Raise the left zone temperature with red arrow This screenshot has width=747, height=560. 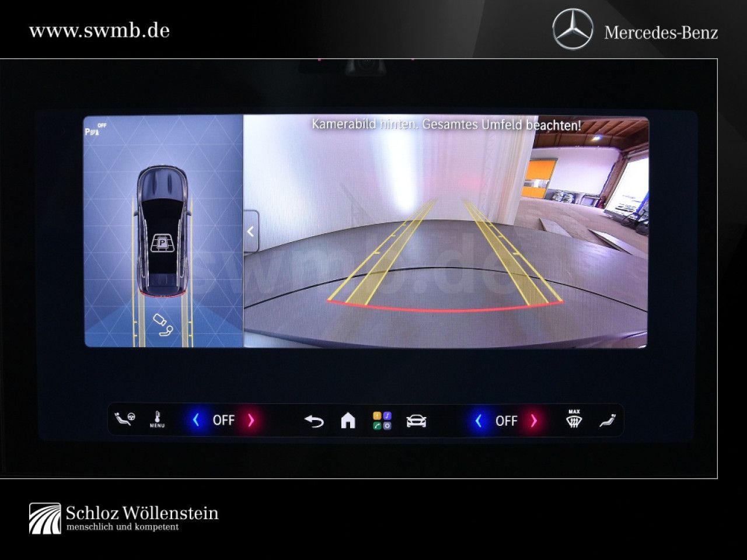(x=251, y=420)
